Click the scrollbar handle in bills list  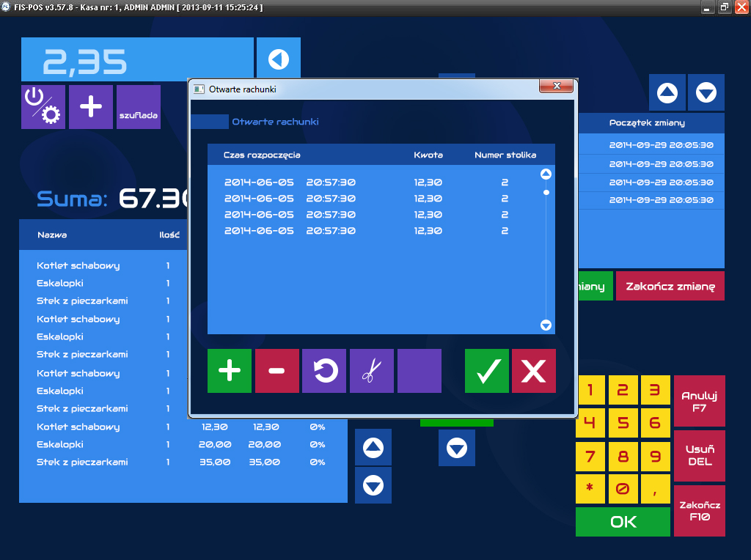click(x=546, y=193)
